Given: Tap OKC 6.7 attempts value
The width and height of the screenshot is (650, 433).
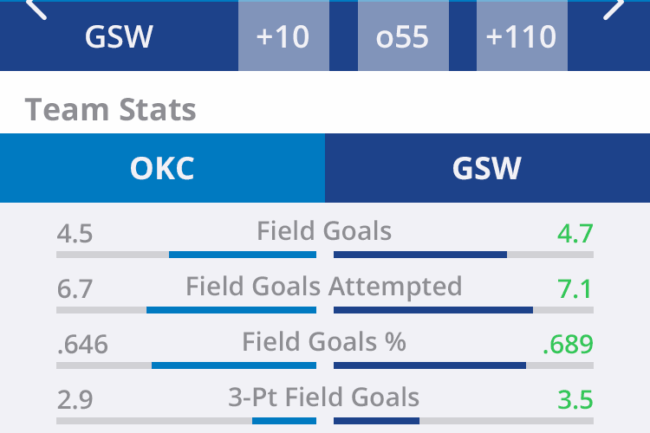Looking at the screenshot, I should 75,290.
